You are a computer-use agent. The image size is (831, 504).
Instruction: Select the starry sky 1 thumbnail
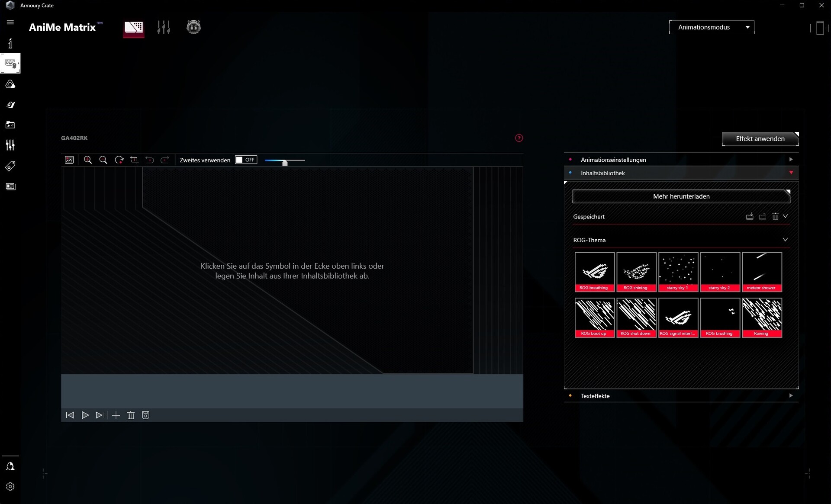[x=678, y=272]
